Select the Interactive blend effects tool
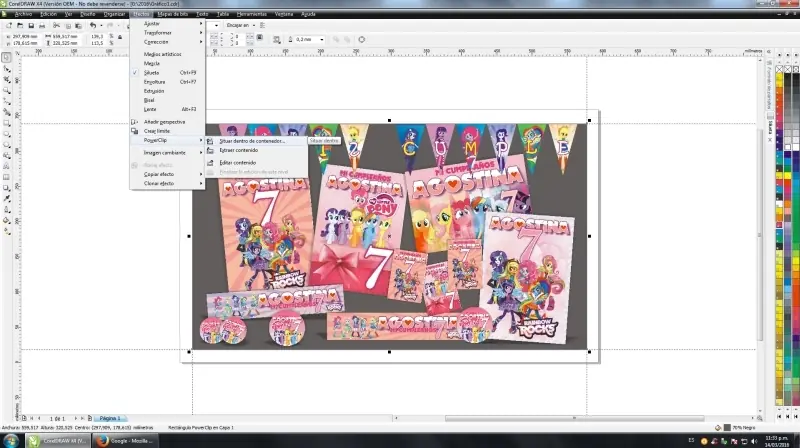The image size is (800, 448). point(7,188)
